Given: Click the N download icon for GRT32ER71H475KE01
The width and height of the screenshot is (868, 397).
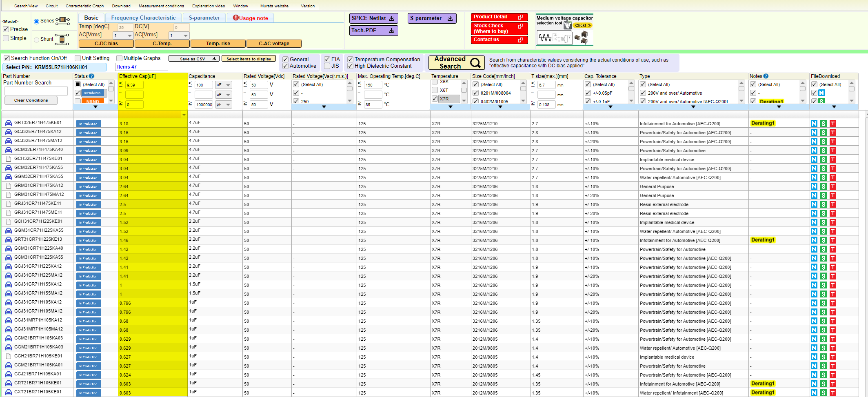Looking at the screenshot, I should coord(814,123).
